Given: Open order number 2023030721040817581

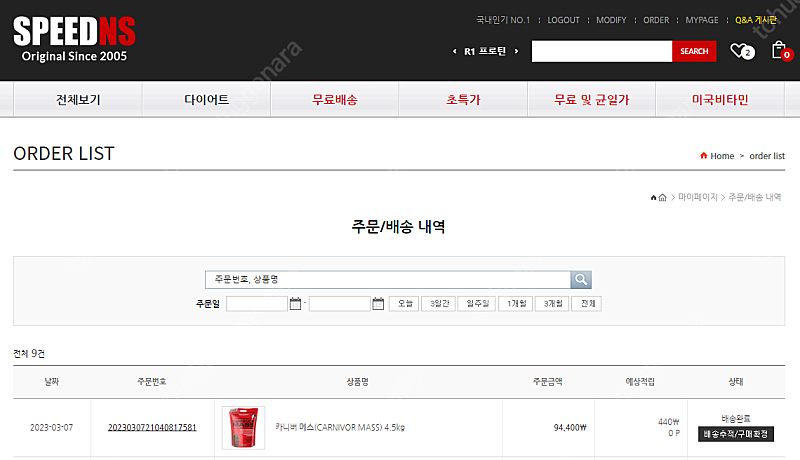Looking at the screenshot, I should click(x=152, y=427).
